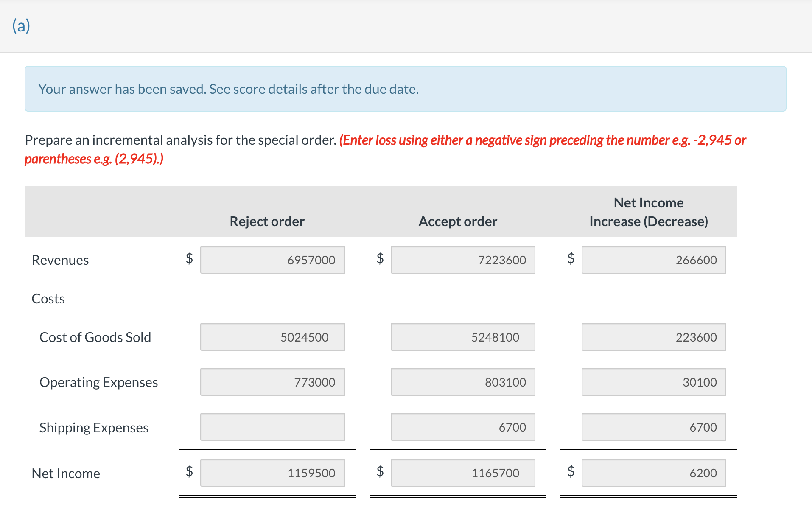Select Cost of Goods Sold increase field 223600
812x510 pixels.
(654, 337)
